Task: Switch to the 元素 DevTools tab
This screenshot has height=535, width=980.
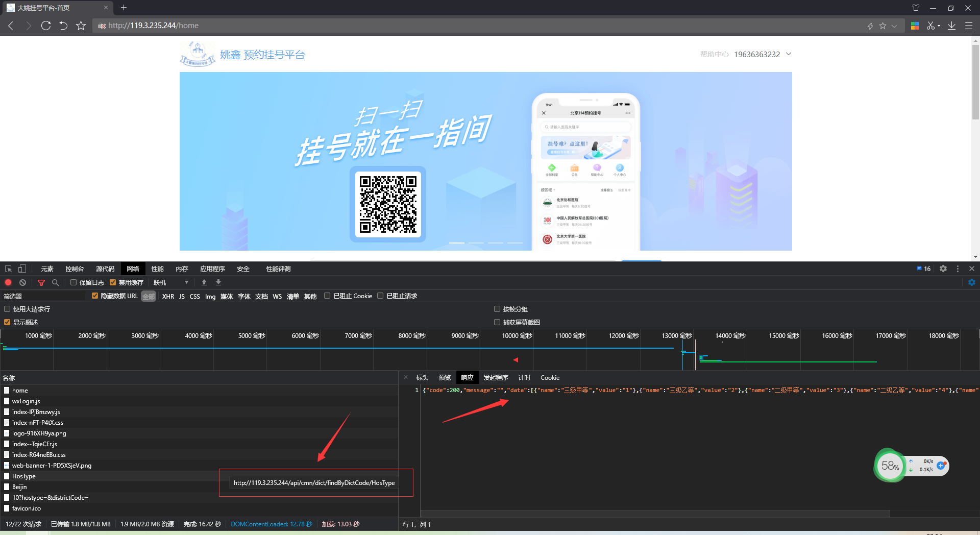Action: pos(47,269)
